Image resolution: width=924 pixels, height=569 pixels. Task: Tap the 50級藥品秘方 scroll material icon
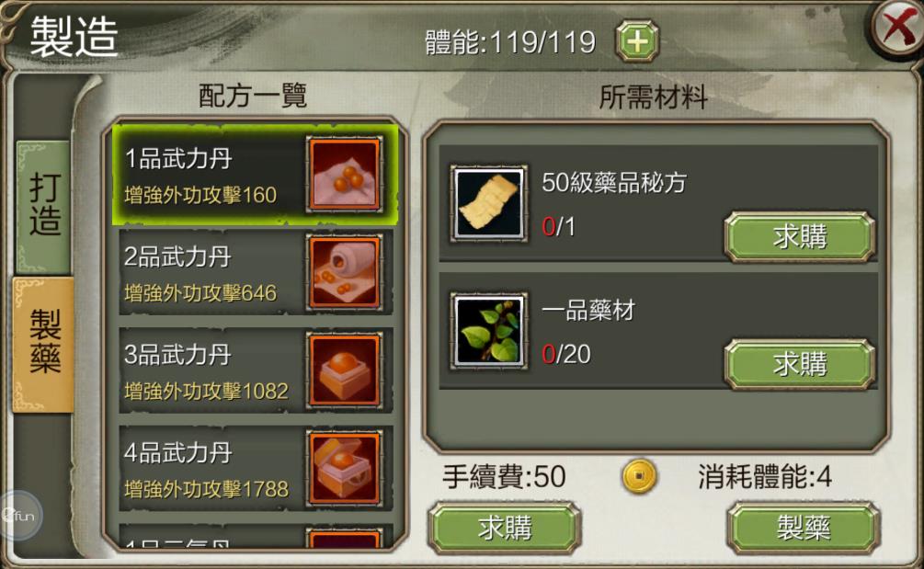point(488,203)
